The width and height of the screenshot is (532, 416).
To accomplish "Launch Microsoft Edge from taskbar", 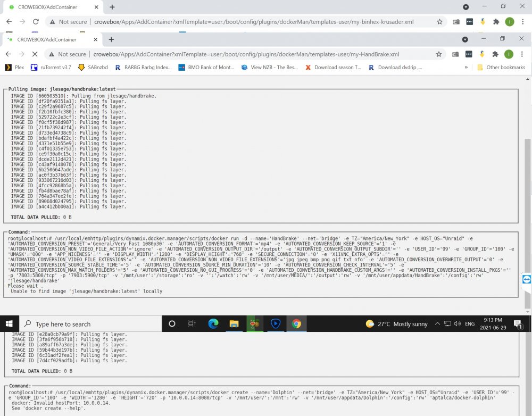I will 213,324.
